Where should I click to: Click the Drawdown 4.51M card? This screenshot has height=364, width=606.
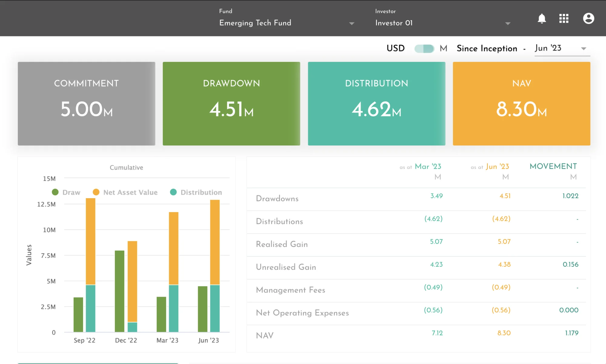coord(231,104)
